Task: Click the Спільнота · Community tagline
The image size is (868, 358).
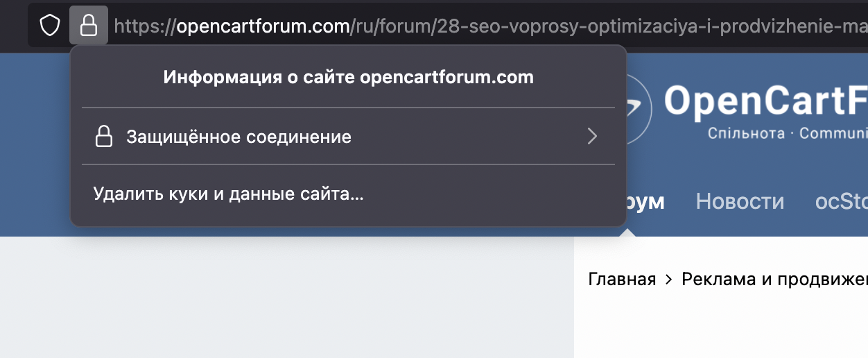Action: pyautogui.click(x=788, y=133)
